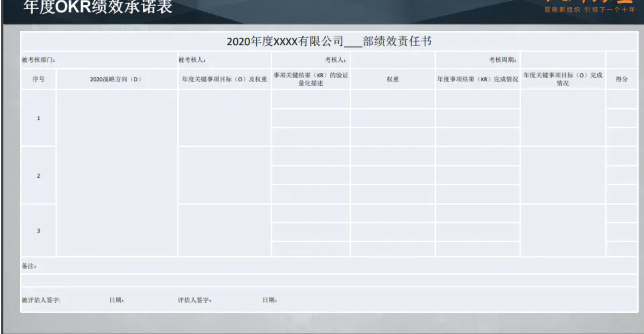Click the 年度关键事项目标（O）及权重 header
Screen dimensions: 644x334
click(x=224, y=79)
